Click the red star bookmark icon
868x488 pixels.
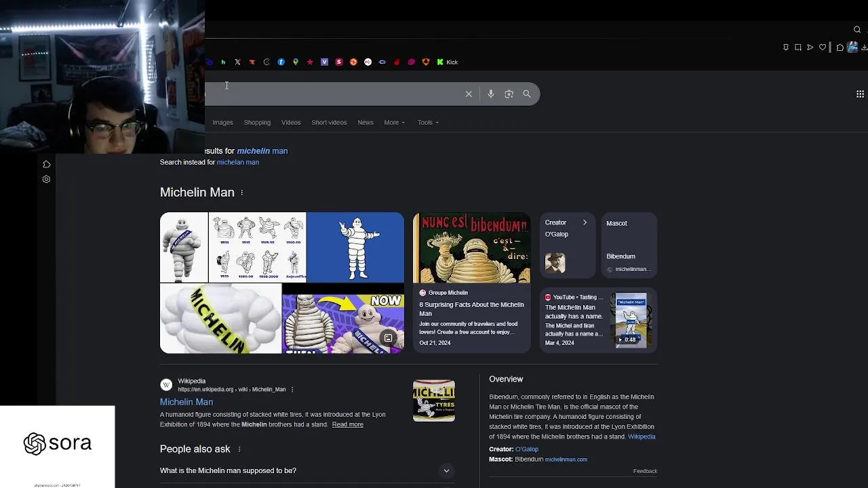click(310, 62)
